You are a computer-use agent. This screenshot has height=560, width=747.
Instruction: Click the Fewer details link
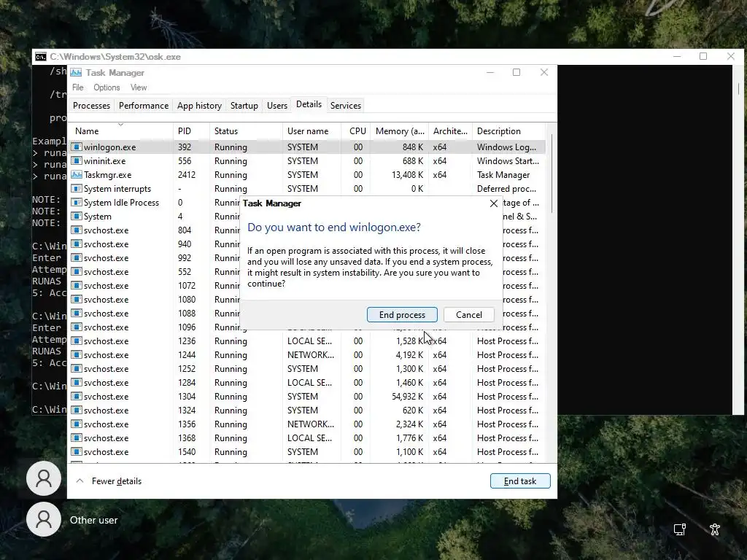116,481
